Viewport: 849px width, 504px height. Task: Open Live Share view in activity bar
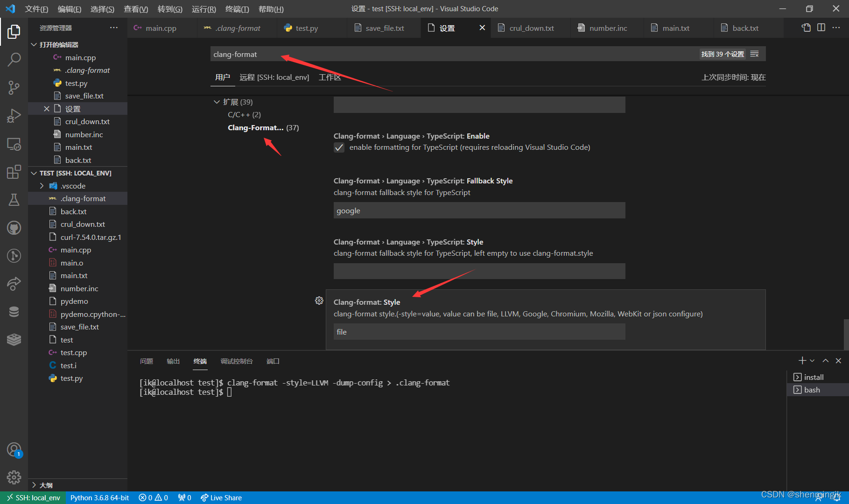pyautogui.click(x=14, y=284)
